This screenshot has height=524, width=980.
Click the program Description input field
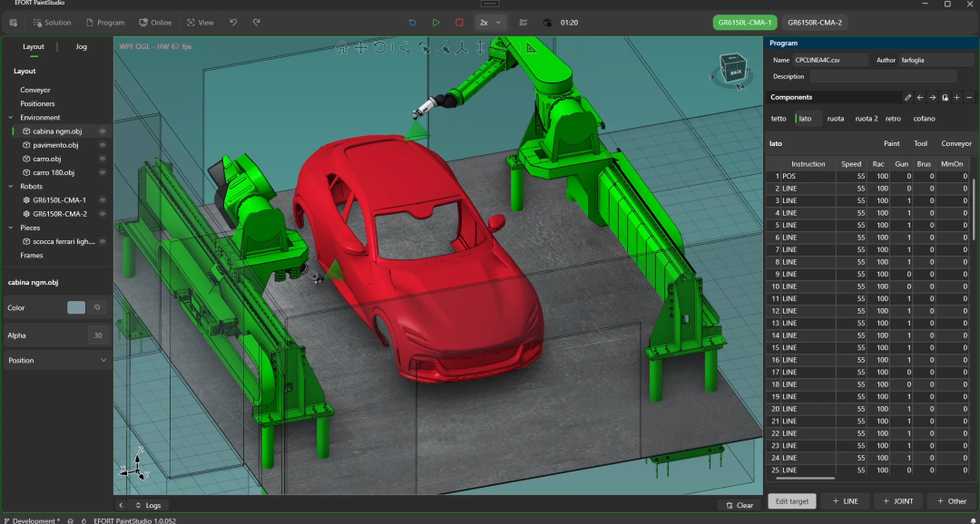[x=883, y=76]
